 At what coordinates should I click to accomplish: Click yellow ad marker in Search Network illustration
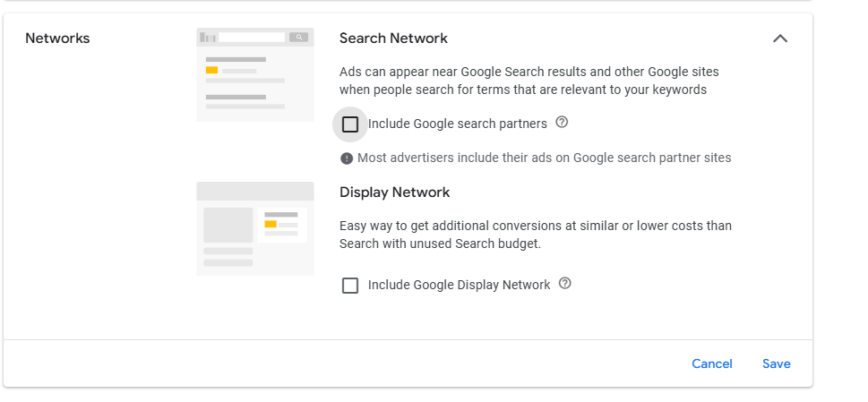tap(211, 70)
